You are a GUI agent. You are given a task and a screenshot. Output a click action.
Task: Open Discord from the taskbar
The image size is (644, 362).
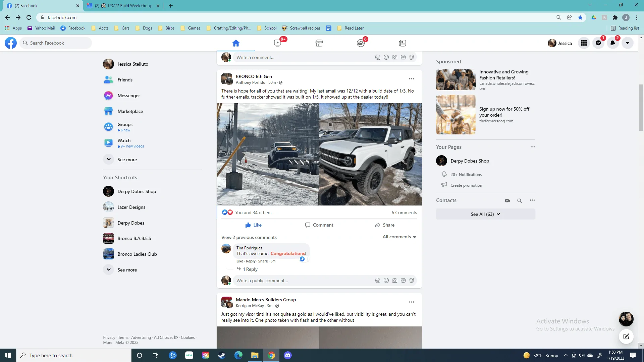tap(288, 355)
